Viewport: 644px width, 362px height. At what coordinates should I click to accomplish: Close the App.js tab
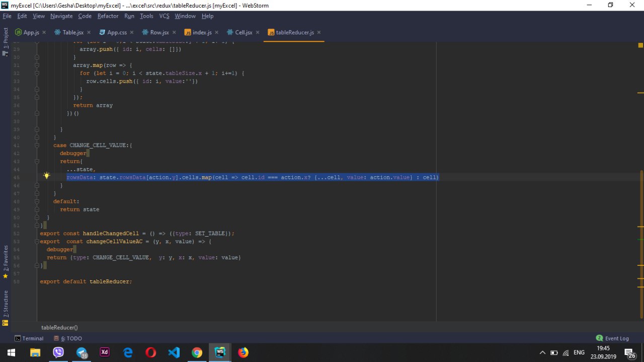point(44,32)
